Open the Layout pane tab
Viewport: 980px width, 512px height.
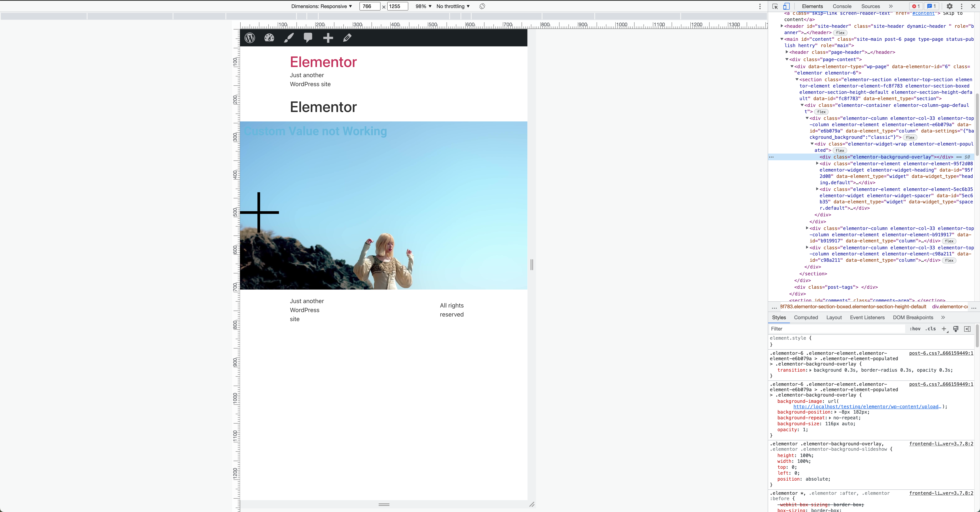coord(834,317)
